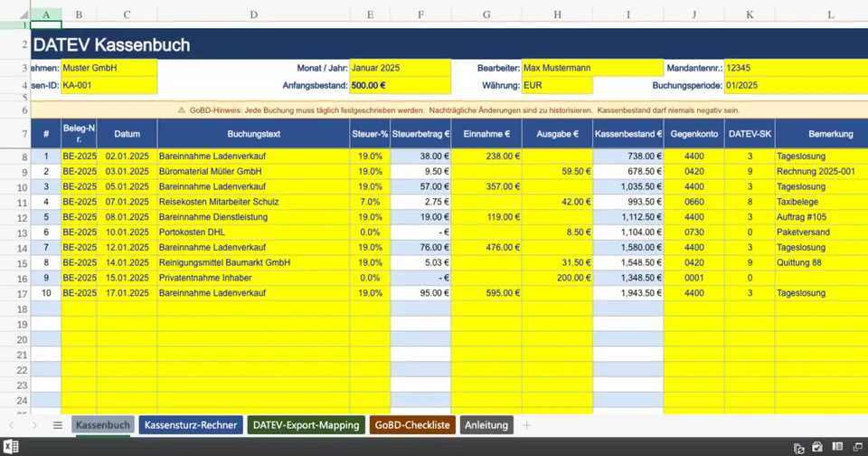Click the Buchungsperiode 01/2025 cell

pos(796,85)
